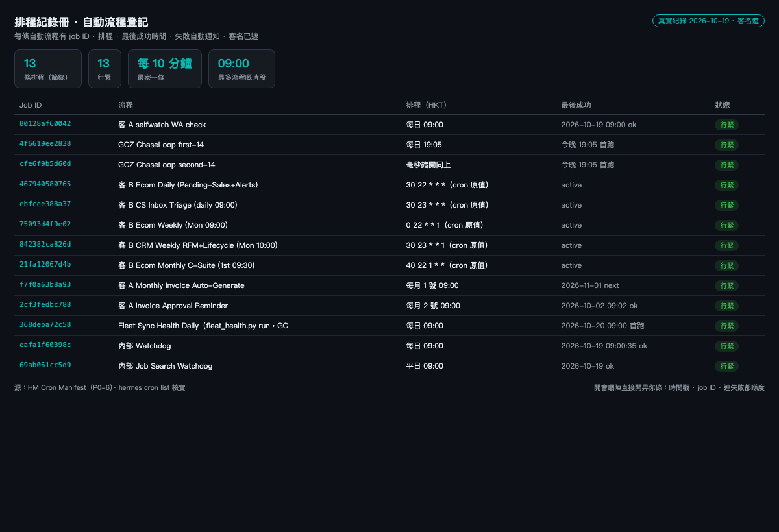This screenshot has height=532, width=779.
Task: Click the 0 22 * * 1 cron value
Action: [x=445, y=225]
